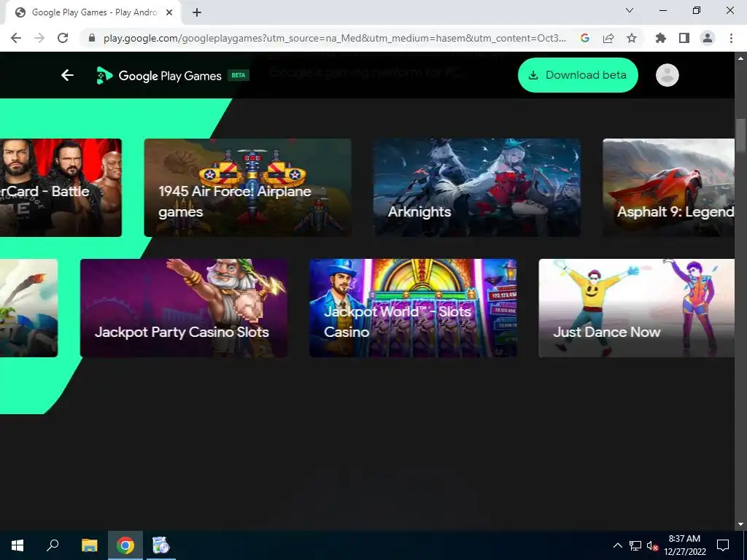Show hidden system tray icons
Viewport: 747px width, 560px height.
pos(617,545)
